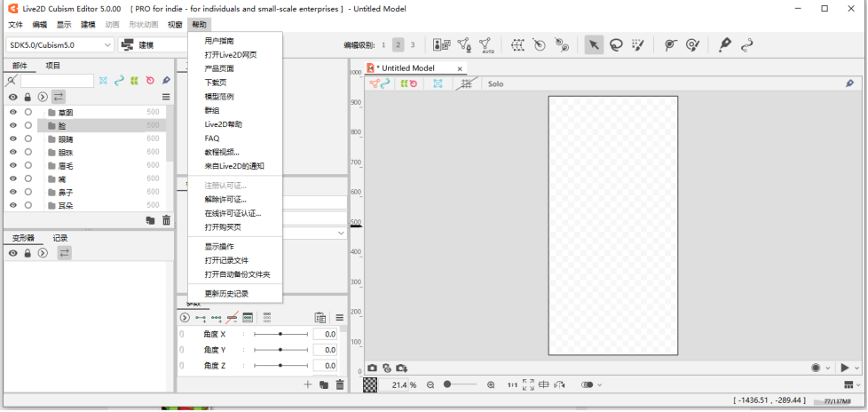The image size is (868, 412).
Task: Delete the selected part with trash icon
Action: point(166,220)
